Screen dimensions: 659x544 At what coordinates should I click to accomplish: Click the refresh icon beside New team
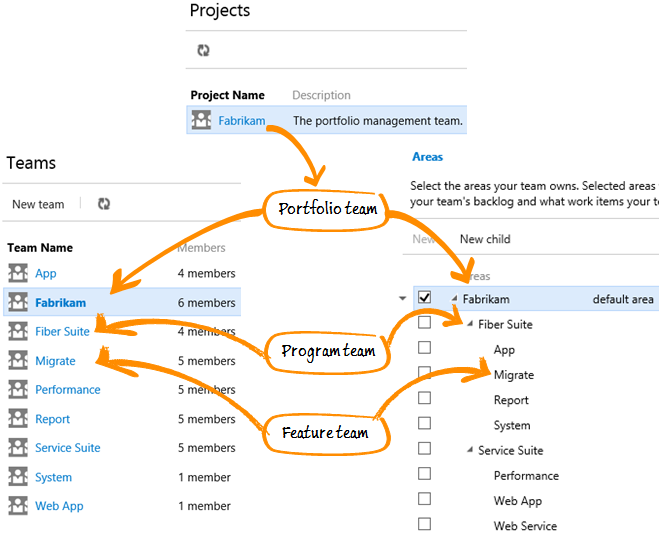(104, 204)
